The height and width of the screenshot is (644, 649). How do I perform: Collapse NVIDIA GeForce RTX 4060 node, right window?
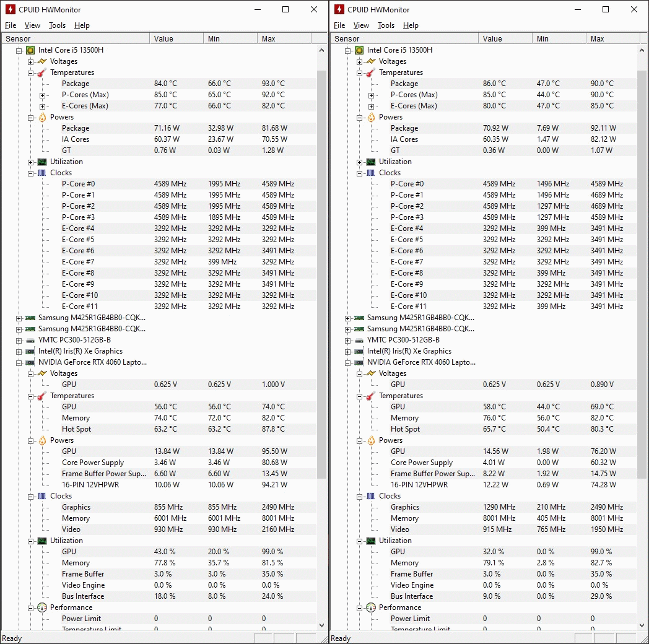347,363
